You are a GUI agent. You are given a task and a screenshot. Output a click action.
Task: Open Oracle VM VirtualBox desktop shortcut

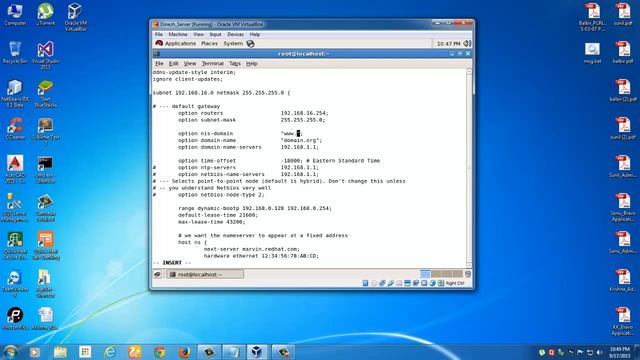[76, 17]
